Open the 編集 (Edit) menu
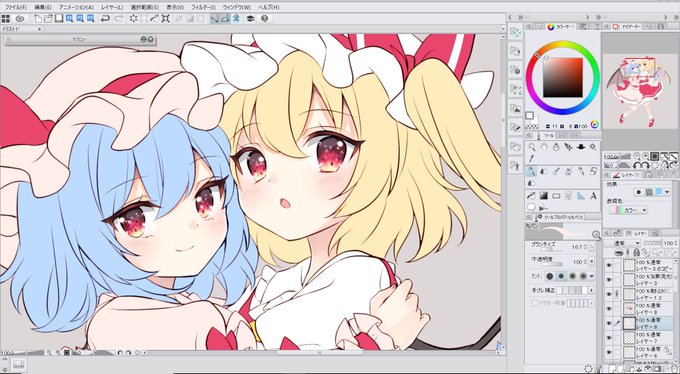This screenshot has width=680, height=374. point(42,7)
